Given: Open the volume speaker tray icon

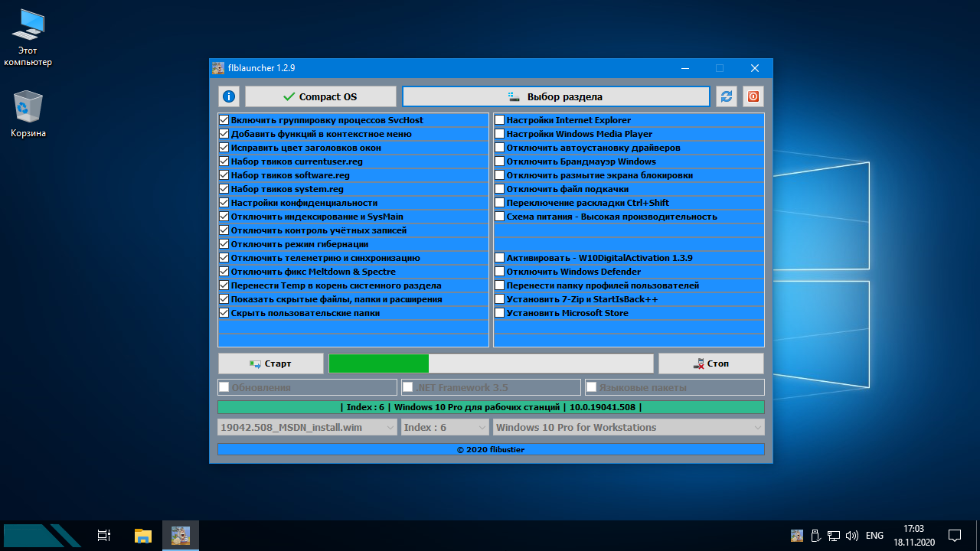Looking at the screenshot, I should pyautogui.click(x=851, y=536).
